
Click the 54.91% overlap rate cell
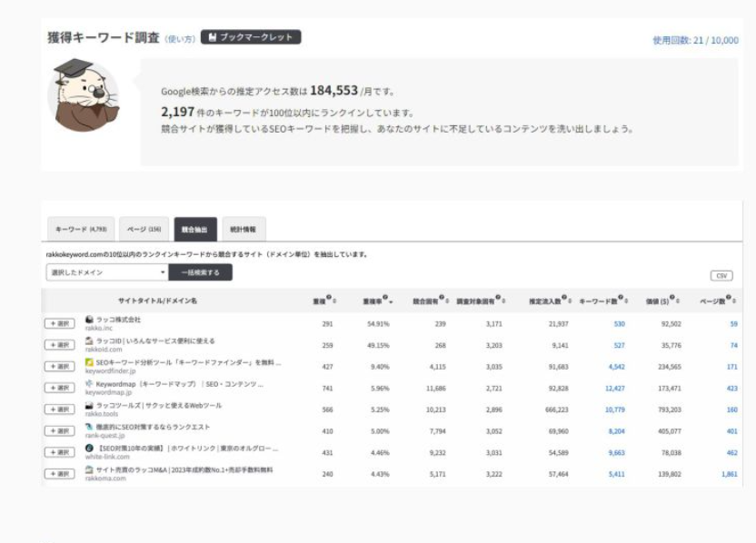(378, 324)
